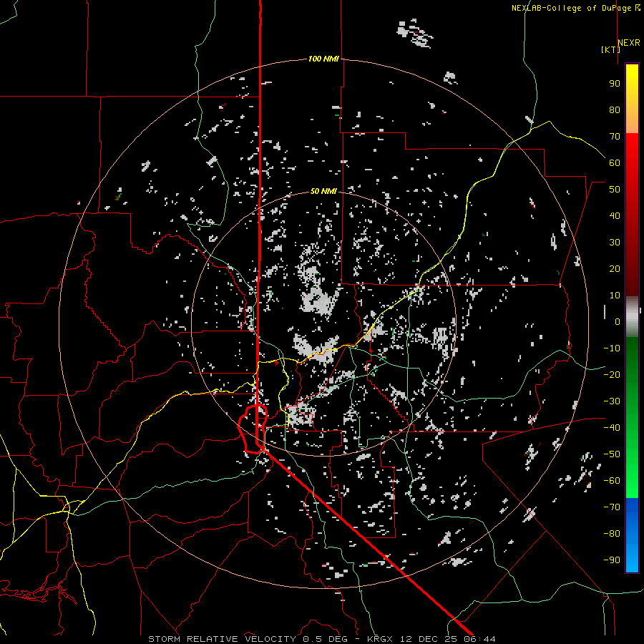Click the red outlined warning polygon
The width and height of the screenshot is (644, 644).
click(x=253, y=429)
